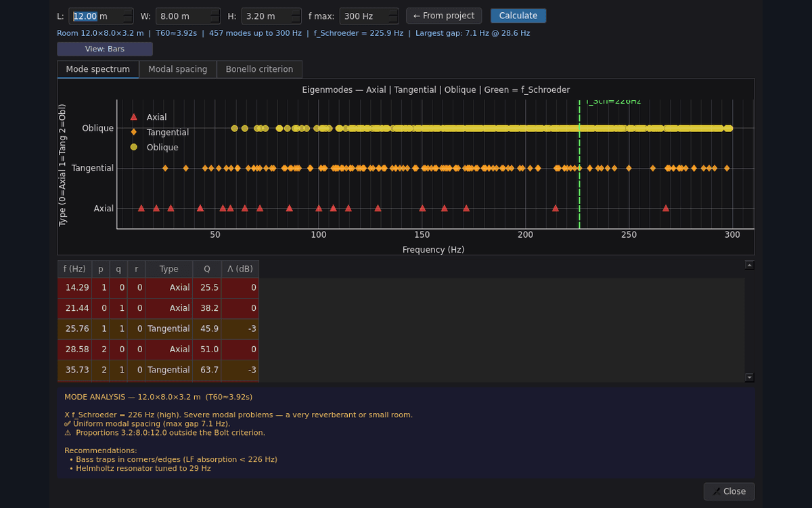Toggle the View: Bars button
This screenshot has height=508, width=812.
pyautogui.click(x=105, y=49)
